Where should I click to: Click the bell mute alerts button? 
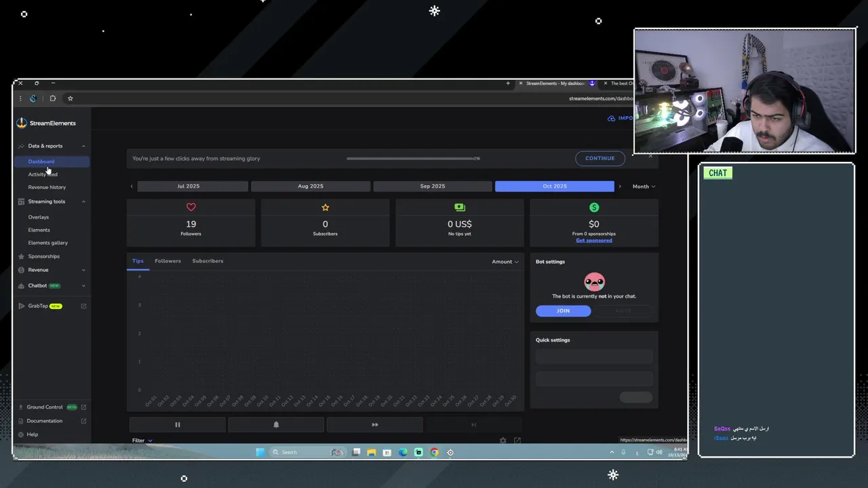276,424
